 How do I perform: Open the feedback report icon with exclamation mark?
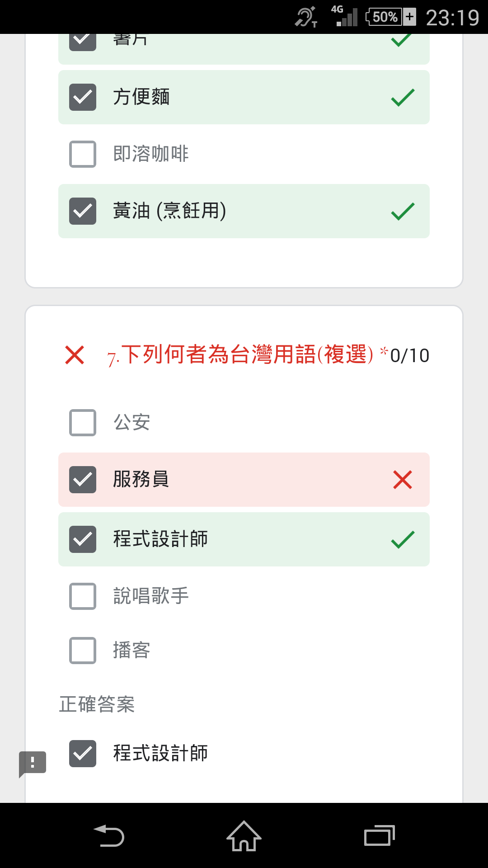coord(32,764)
